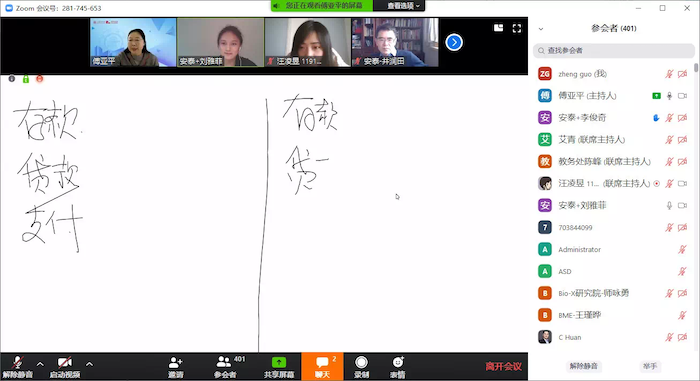Expand audio options arrow beside microphone
700x381 pixels.
[x=40, y=364]
